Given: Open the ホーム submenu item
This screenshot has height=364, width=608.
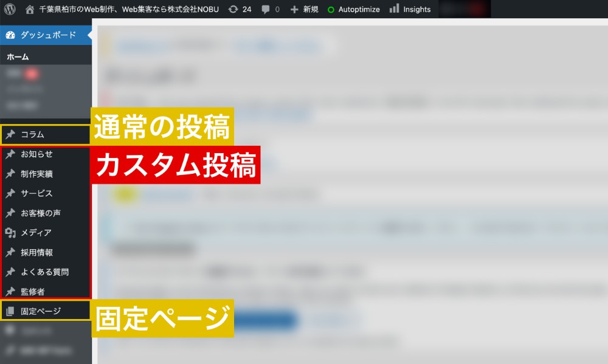Looking at the screenshot, I should point(18,57).
